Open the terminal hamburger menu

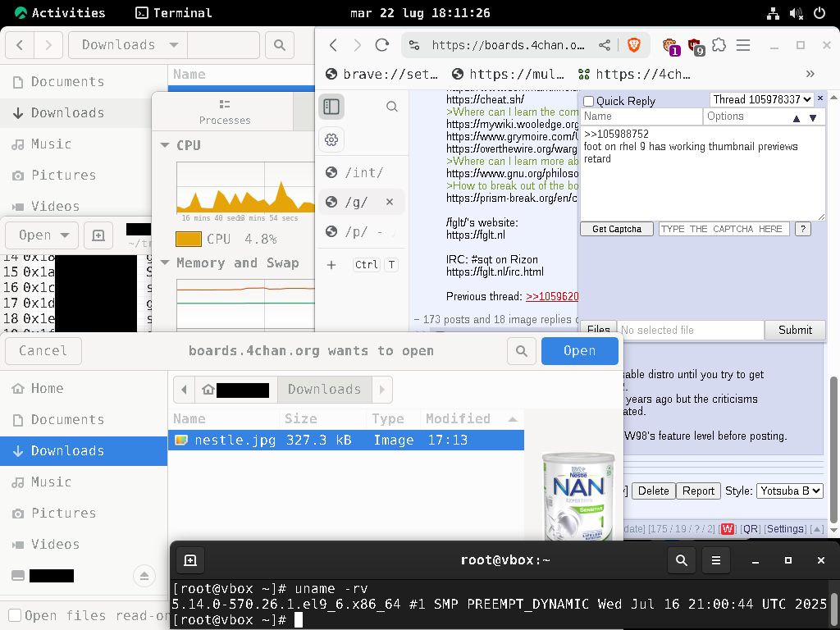coord(715,560)
